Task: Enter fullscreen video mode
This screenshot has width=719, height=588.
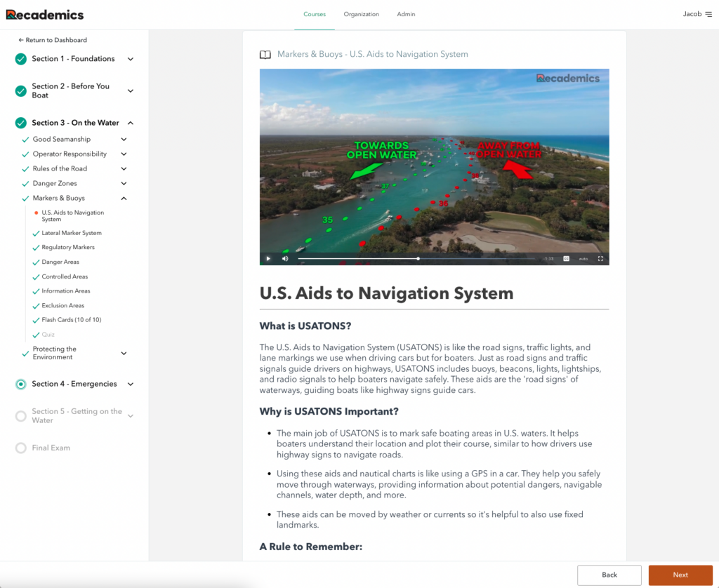Action: [x=600, y=258]
